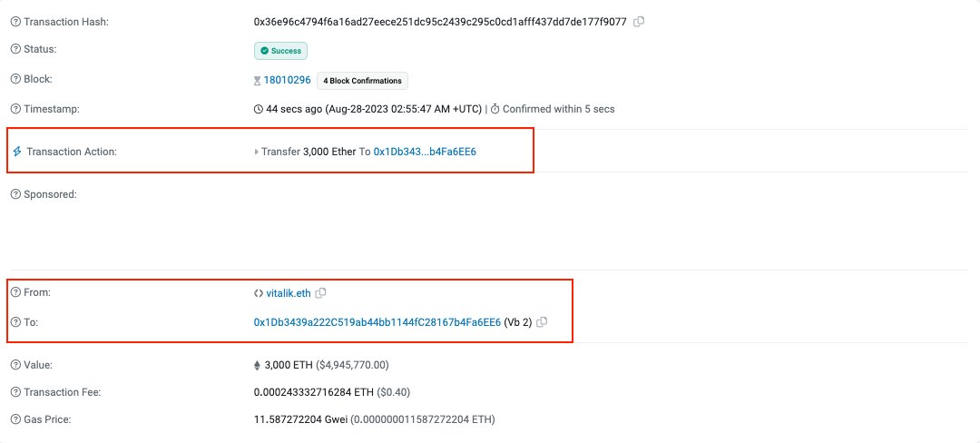
Task: Click the lightning icon beside Transaction Action
Action: point(15,152)
